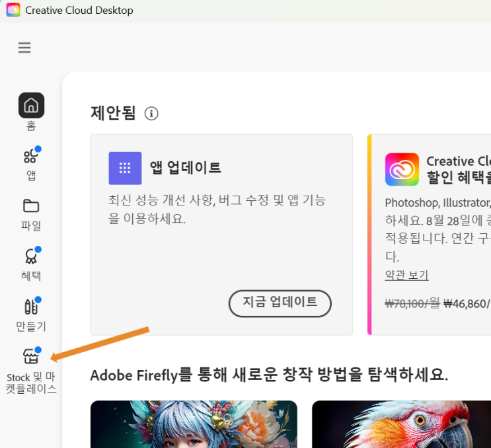Click the purple 앱 업데이트 grid icon

pyautogui.click(x=125, y=168)
